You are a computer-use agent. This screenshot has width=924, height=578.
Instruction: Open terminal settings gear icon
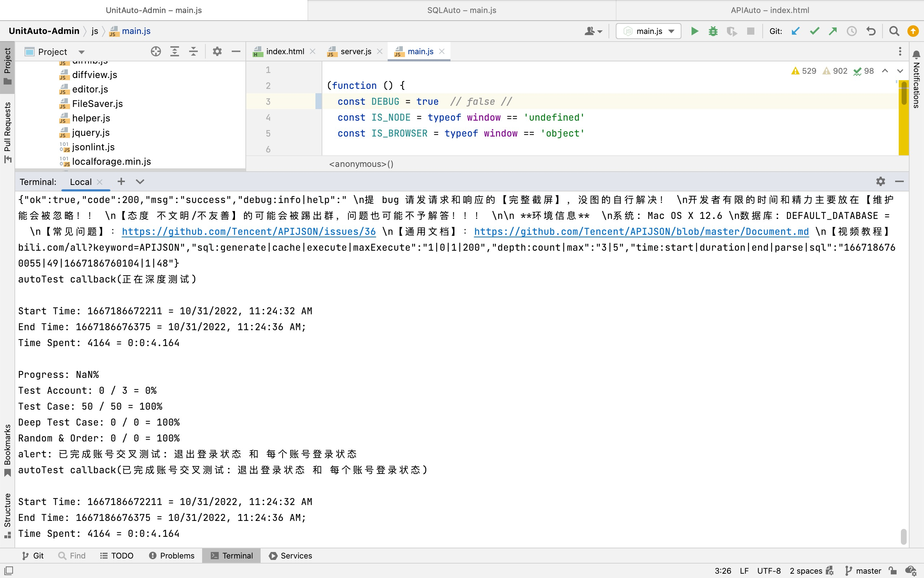point(880,181)
